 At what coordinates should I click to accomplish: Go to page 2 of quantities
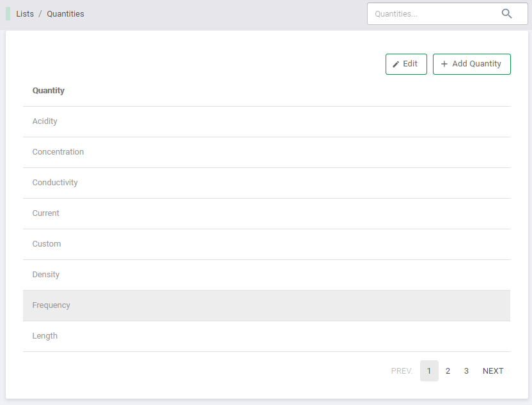click(448, 371)
